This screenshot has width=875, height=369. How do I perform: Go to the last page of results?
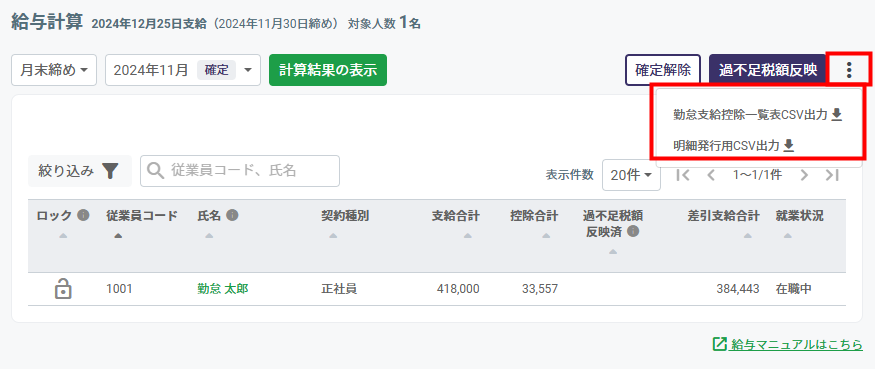click(x=832, y=175)
